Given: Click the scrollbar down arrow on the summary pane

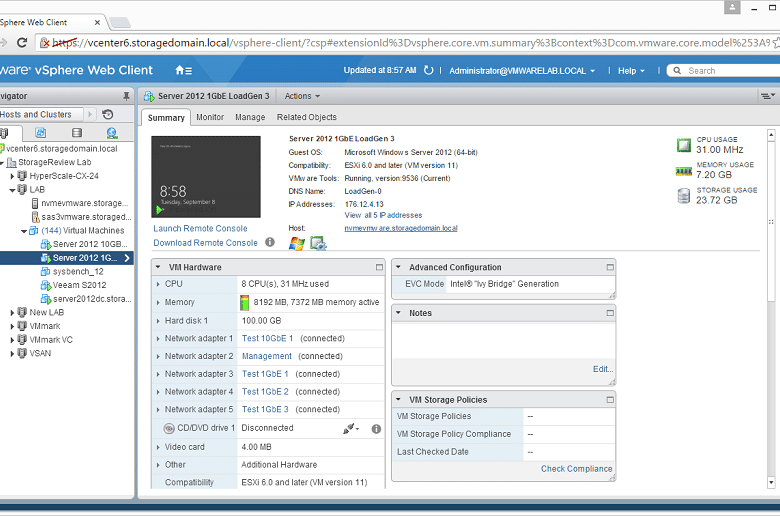Looking at the screenshot, I should [x=771, y=482].
